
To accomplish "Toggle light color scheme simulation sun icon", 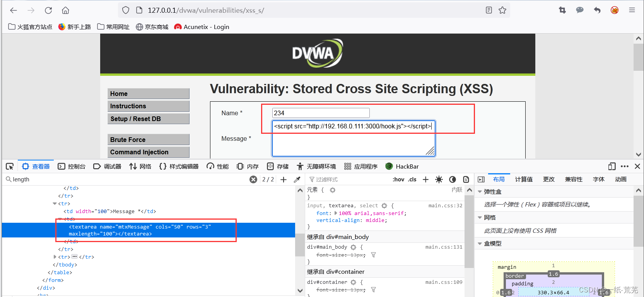I will point(439,179).
